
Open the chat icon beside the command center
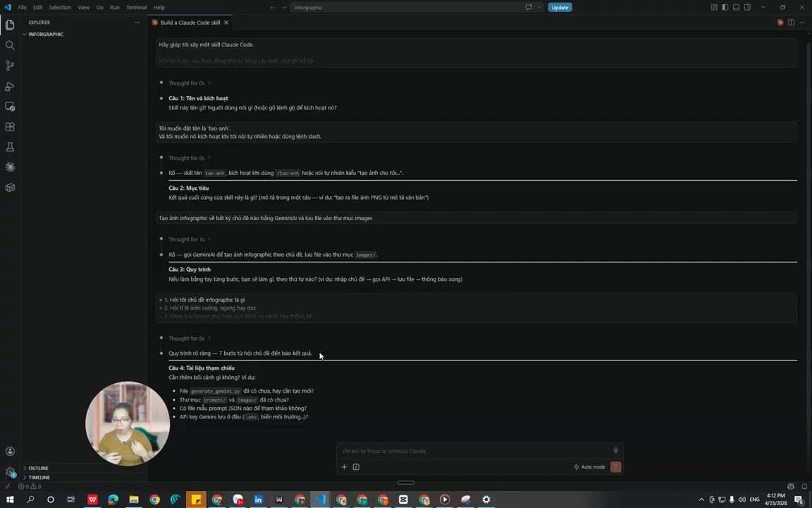coord(528,7)
